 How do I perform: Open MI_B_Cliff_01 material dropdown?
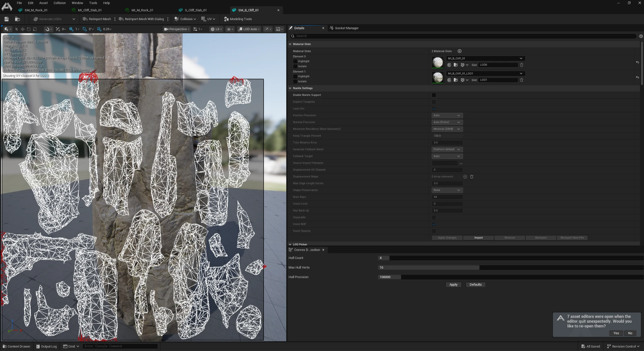pyautogui.click(x=485, y=58)
